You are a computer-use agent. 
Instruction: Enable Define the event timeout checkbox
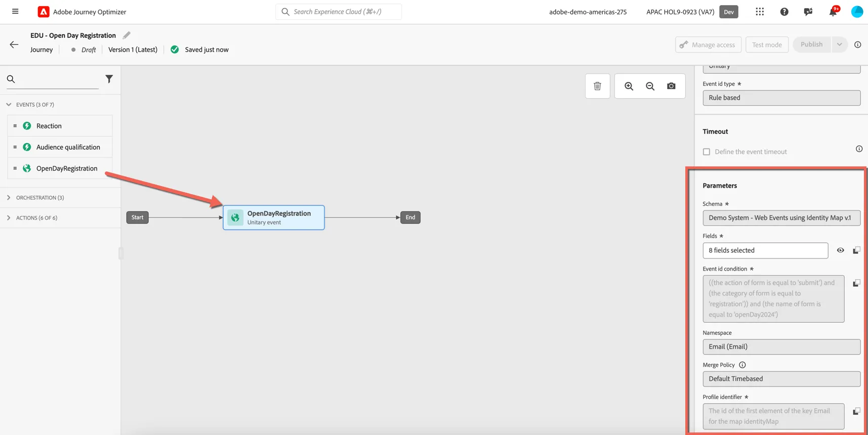707,152
